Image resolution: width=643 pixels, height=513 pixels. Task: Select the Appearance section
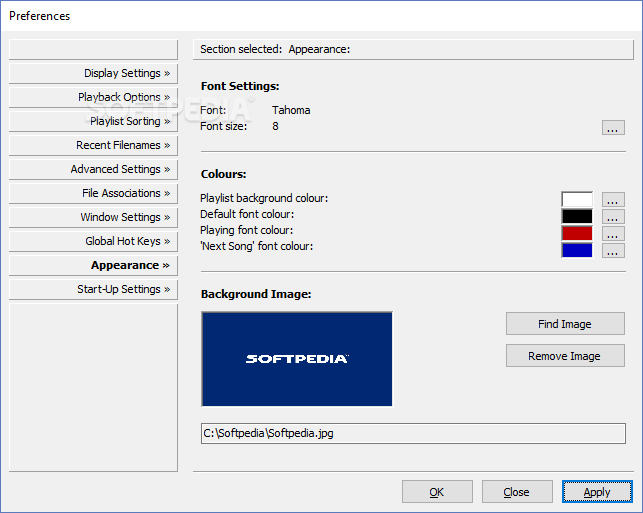coord(93,265)
